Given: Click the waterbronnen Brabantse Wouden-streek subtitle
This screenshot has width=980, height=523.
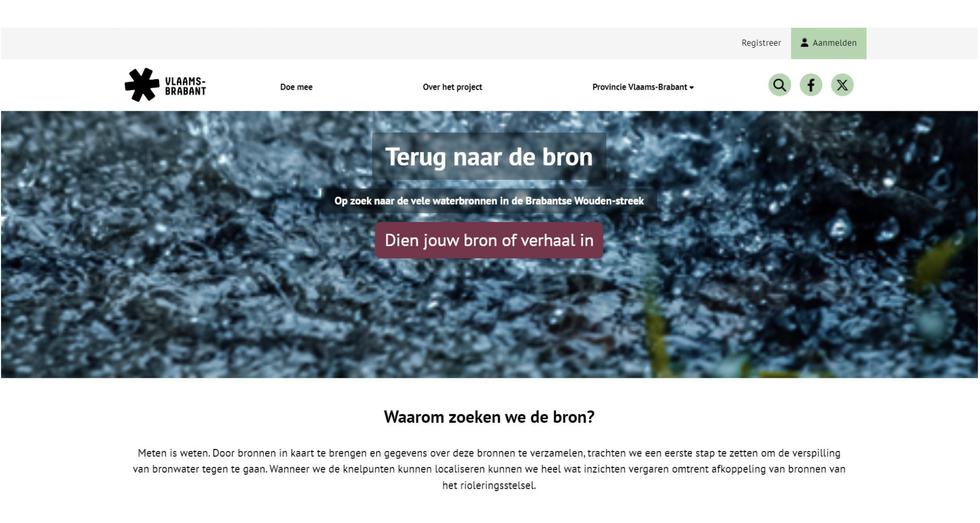Looking at the screenshot, I should tap(489, 201).
